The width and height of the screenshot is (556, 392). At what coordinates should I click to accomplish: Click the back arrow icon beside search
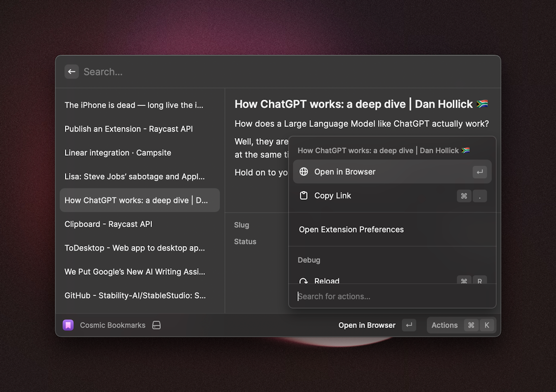coord(71,72)
